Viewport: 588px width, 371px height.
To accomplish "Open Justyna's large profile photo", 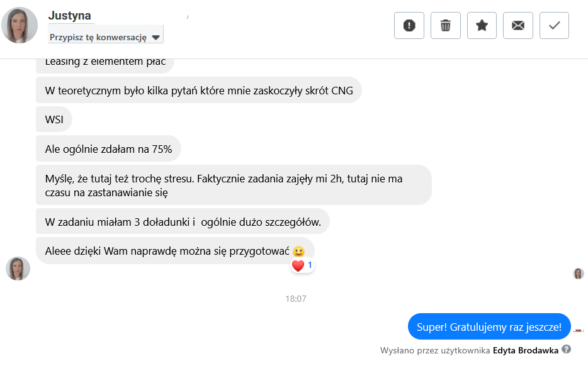I will [20, 25].
